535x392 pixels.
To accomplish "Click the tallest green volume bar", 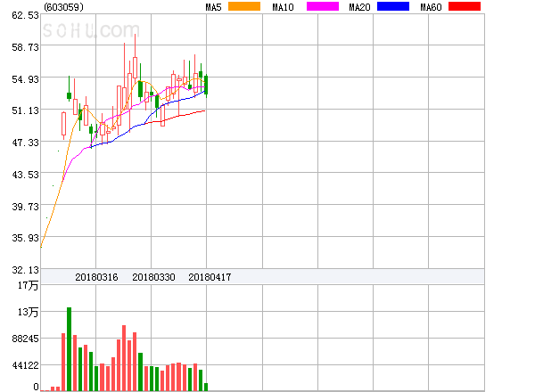I will [x=69, y=349].
